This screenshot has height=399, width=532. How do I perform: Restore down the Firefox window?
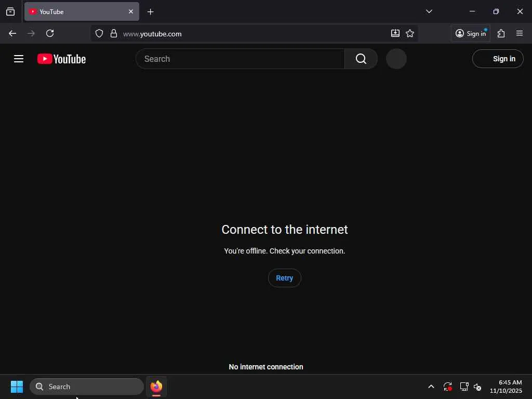coord(496,11)
